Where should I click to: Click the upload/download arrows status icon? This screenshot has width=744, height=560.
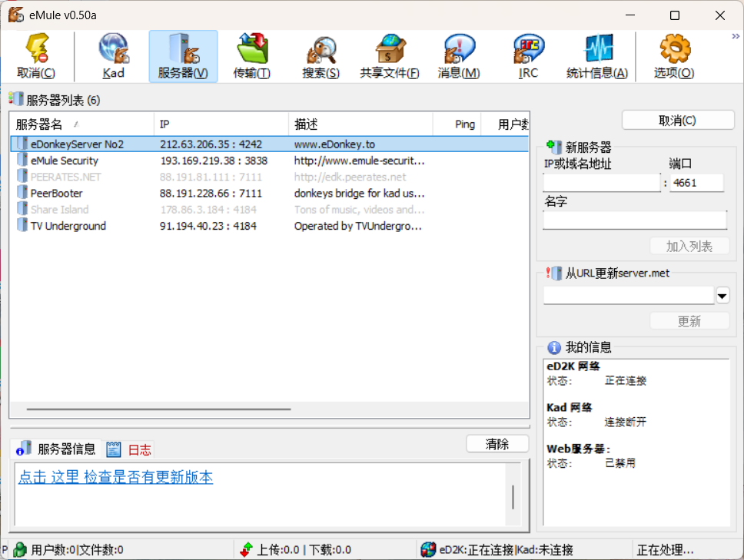pyautogui.click(x=246, y=549)
